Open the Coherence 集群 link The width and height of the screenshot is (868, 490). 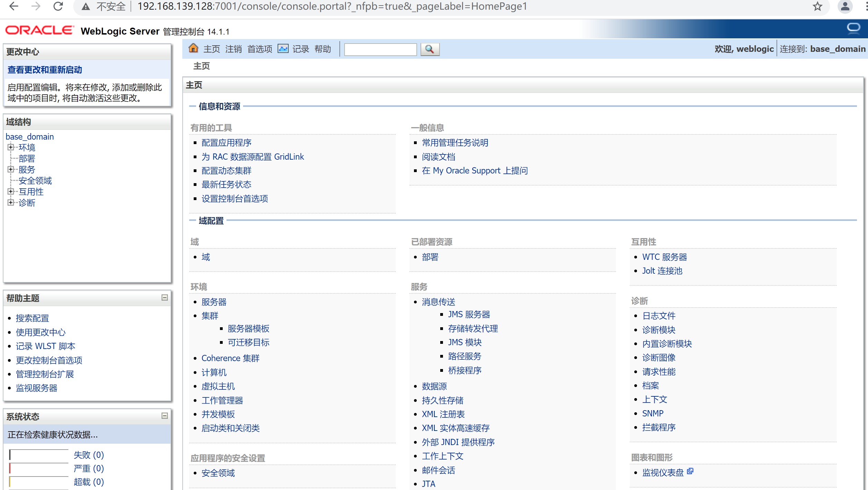[x=231, y=358]
